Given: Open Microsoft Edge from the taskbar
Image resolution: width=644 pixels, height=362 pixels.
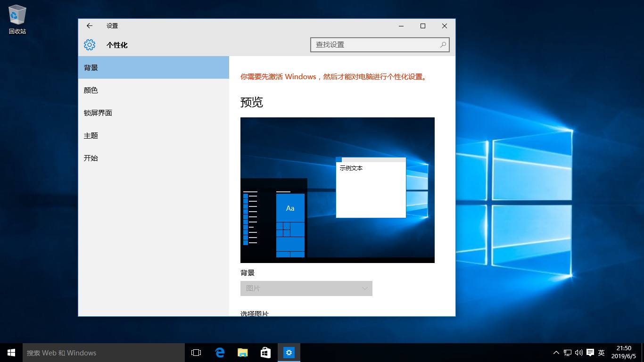Looking at the screenshot, I should coord(219,352).
